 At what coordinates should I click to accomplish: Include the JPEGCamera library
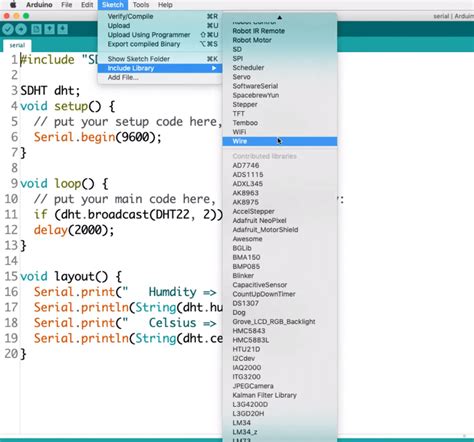coord(280,386)
